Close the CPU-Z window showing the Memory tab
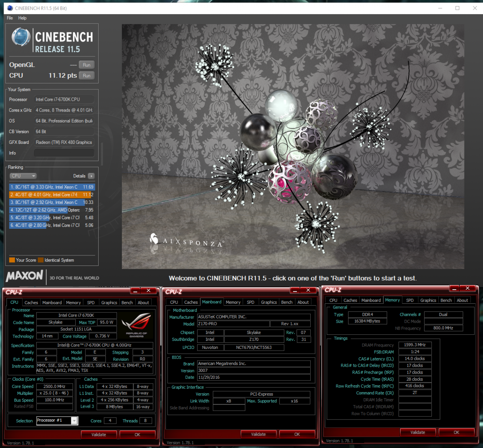Viewport: 483px width, 448px height. [468, 288]
